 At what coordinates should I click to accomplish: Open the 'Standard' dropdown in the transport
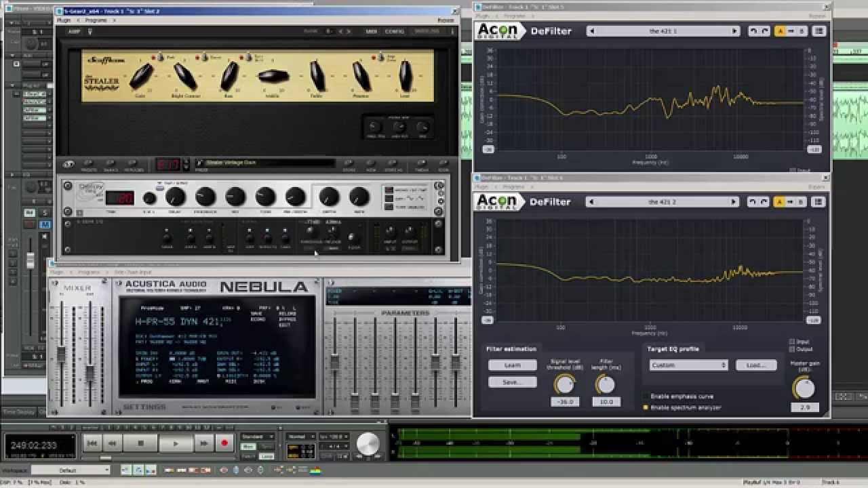(x=258, y=436)
